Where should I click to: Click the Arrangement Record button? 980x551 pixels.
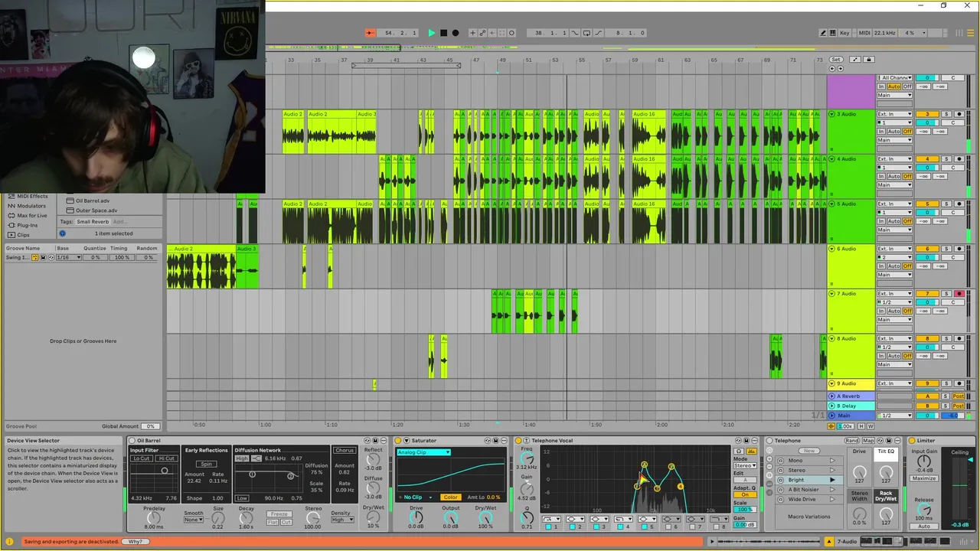(x=456, y=33)
